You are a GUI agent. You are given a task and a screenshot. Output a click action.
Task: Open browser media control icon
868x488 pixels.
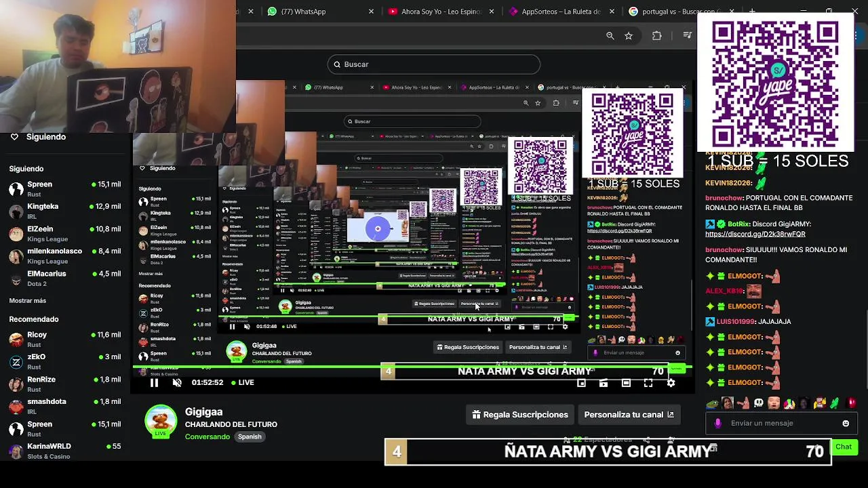click(687, 36)
